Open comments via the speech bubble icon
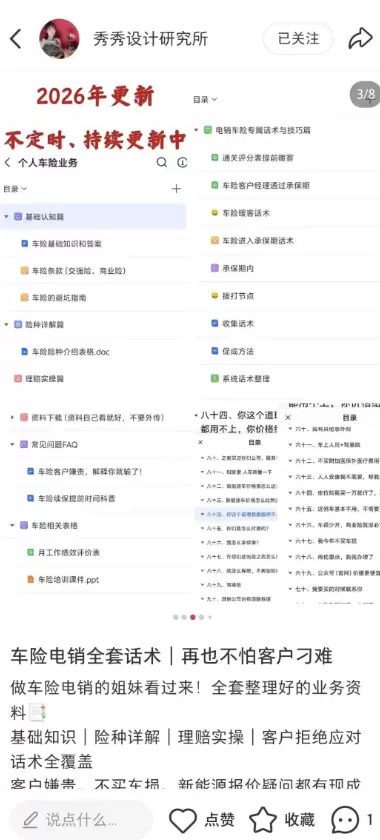The image size is (380, 840). click(345, 820)
